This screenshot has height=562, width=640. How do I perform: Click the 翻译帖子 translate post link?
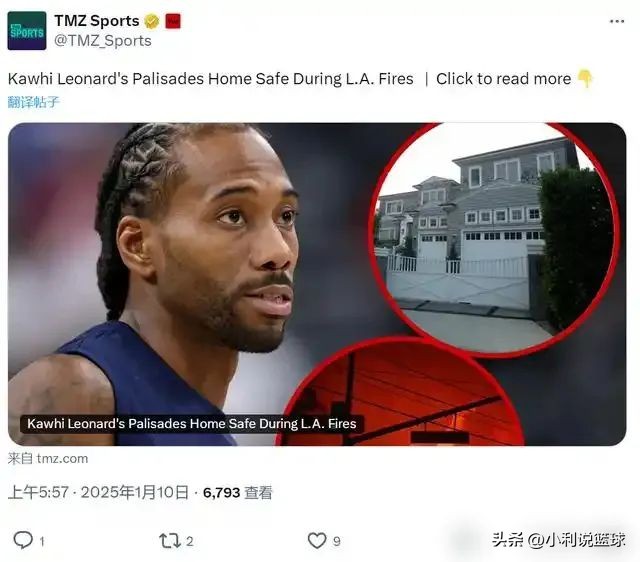click(x=33, y=102)
